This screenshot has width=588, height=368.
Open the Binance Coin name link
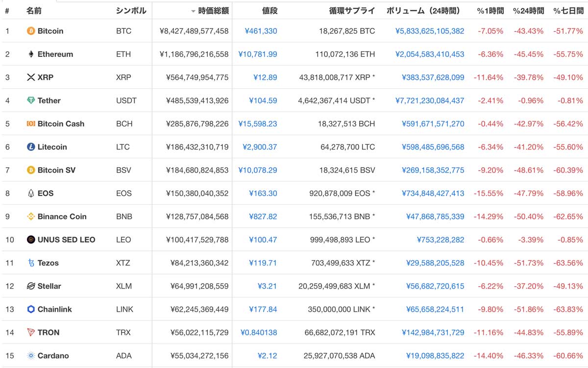click(x=62, y=217)
